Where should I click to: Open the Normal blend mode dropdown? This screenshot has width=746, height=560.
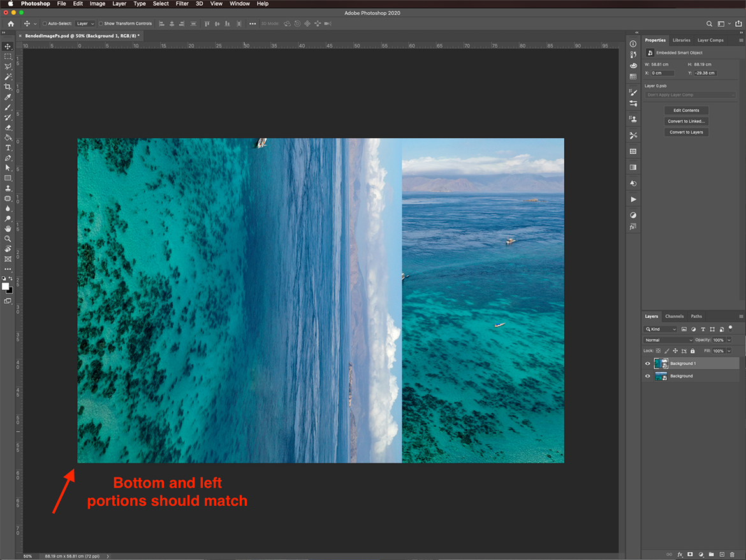click(668, 340)
